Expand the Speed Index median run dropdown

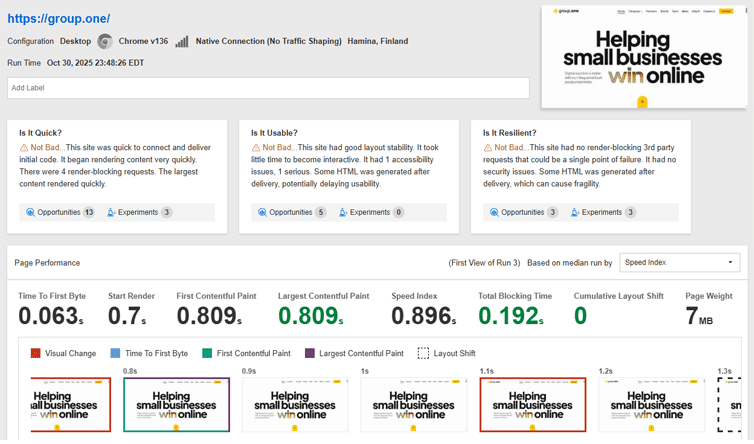(x=679, y=262)
